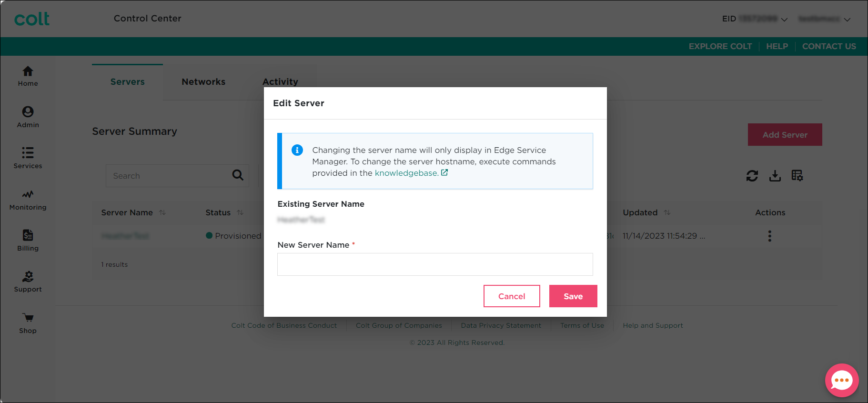Open Colt Group of Companies link
Screen dimensions: 868x403
tap(399, 325)
